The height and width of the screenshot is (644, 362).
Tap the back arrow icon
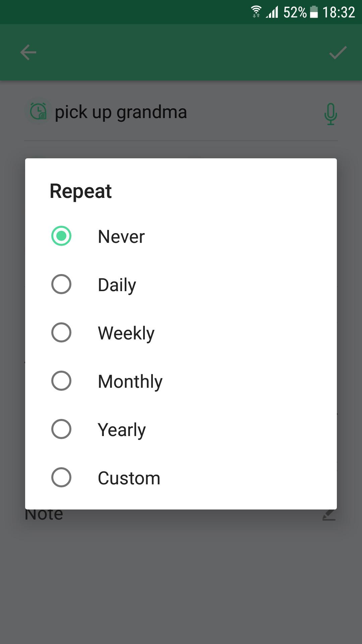click(28, 52)
